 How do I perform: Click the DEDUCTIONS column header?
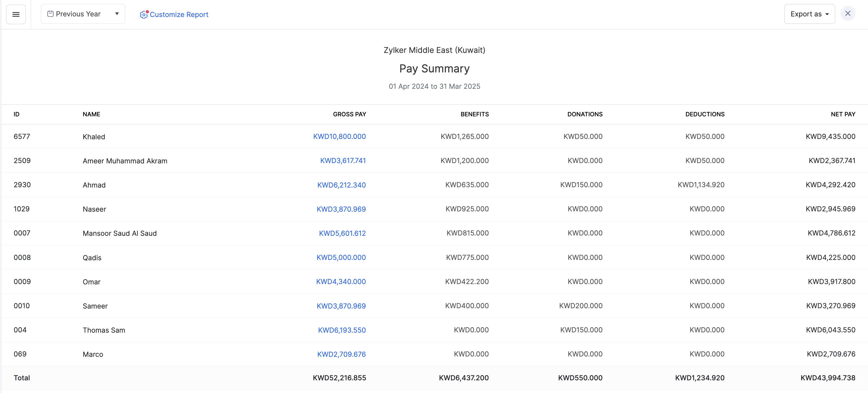tap(704, 114)
